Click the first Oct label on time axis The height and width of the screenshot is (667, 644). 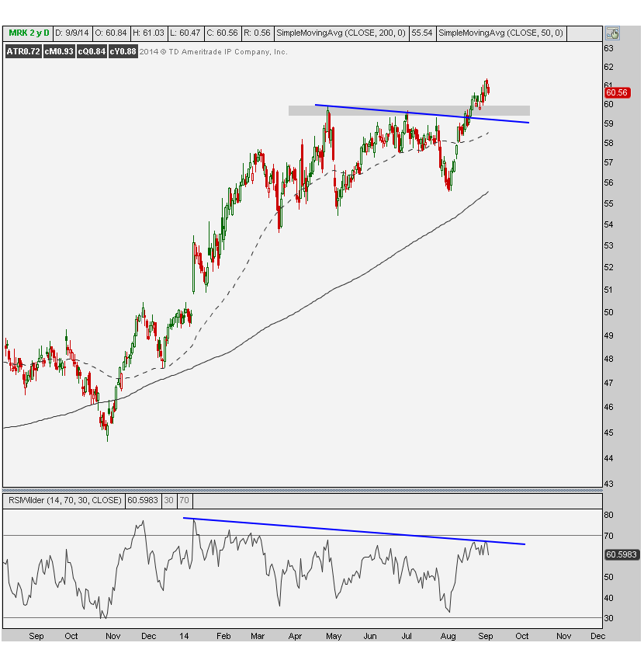click(71, 636)
